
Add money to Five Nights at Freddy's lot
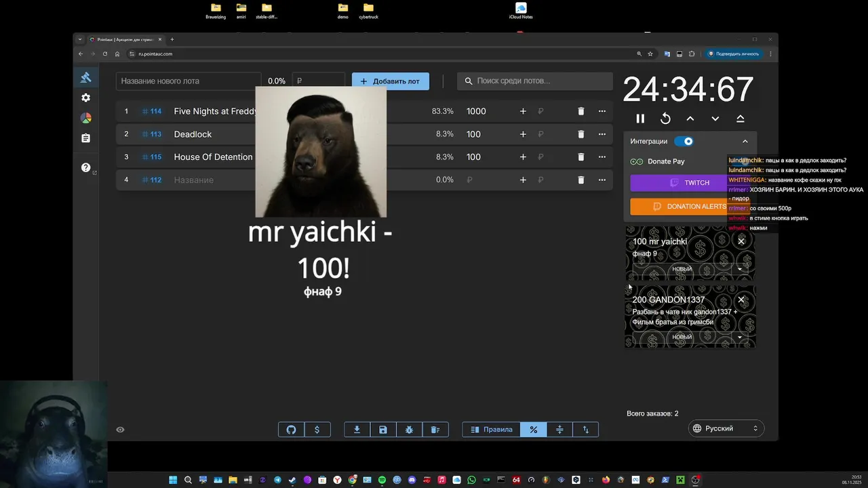tap(523, 111)
